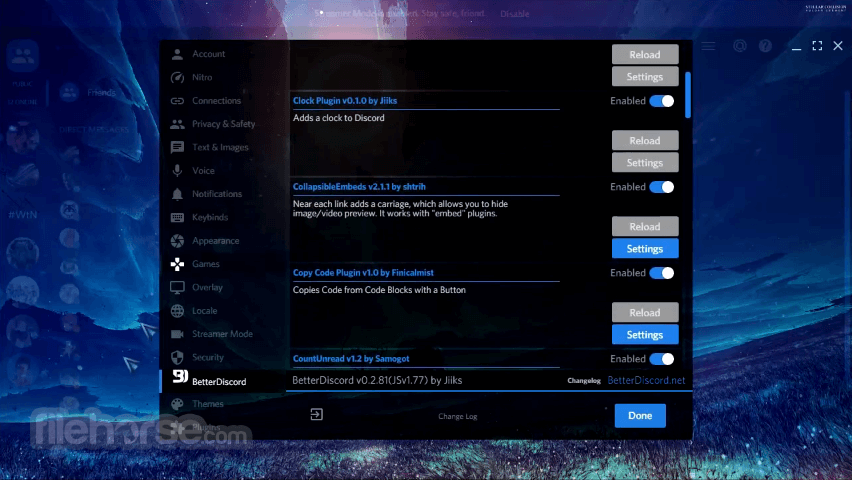Image resolution: width=852 pixels, height=480 pixels.
Task: Click the Locale globe icon
Action: tap(177, 311)
